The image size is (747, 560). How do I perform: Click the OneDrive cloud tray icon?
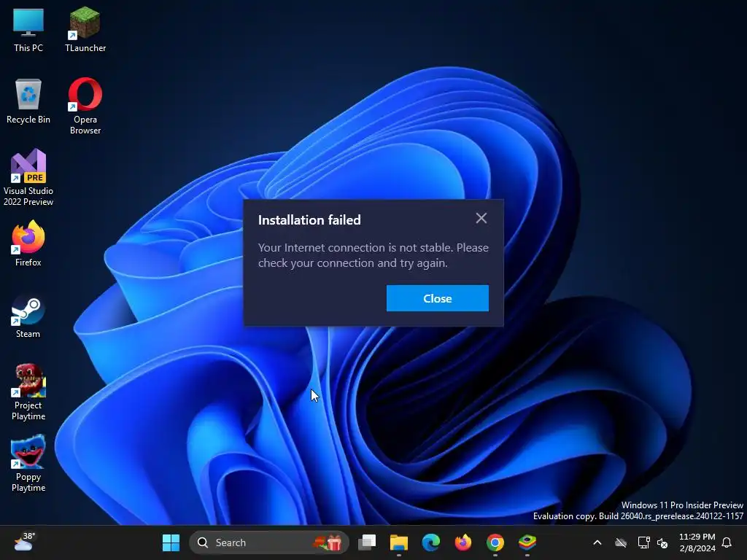pos(620,542)
